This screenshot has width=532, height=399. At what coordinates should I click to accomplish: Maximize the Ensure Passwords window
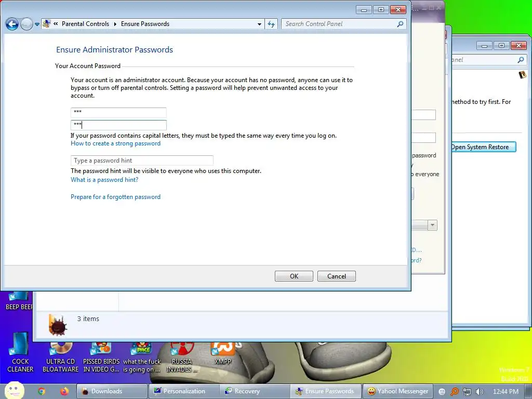[x=381, y=9]
